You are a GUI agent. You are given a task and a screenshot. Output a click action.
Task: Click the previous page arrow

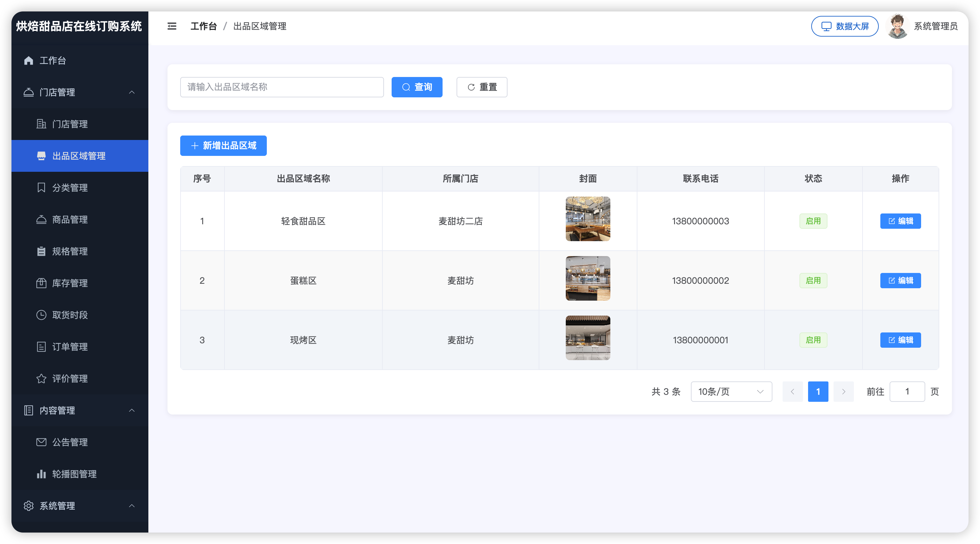(x=792, y=392)
